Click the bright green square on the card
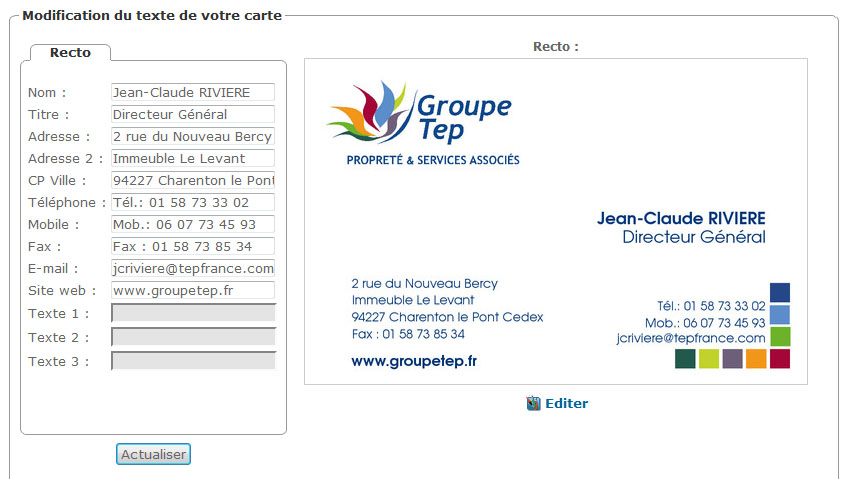Viewport: 850px width, 479px height. [780, 336]
